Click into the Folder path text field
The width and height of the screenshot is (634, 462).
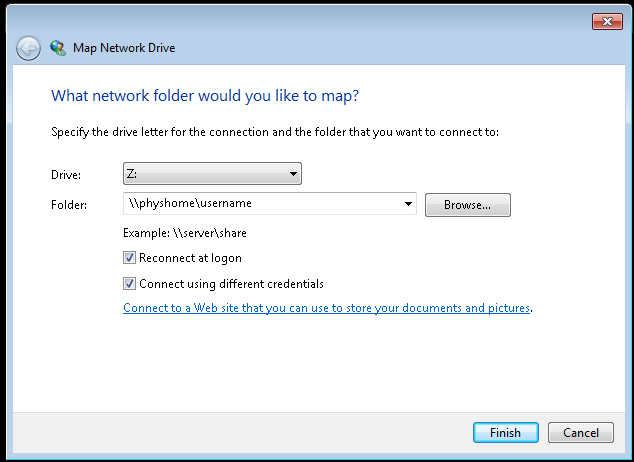263,204
